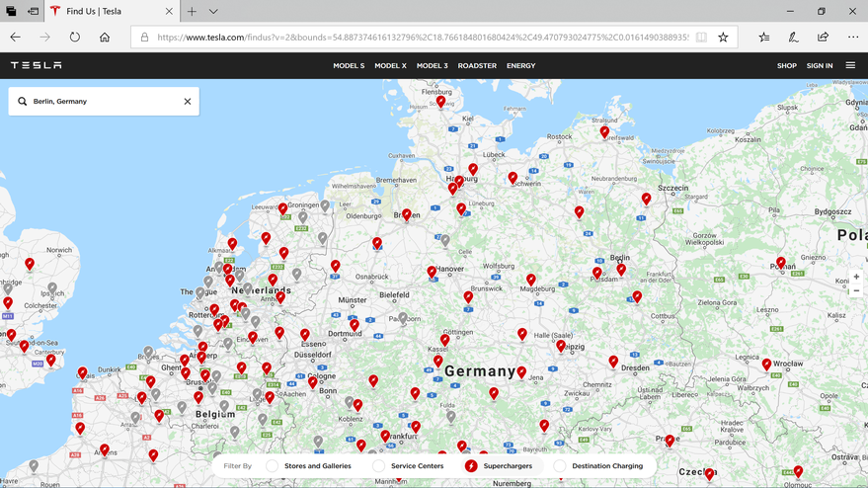Add this page to favorites star
868x488 pixels.
[723, 38]
